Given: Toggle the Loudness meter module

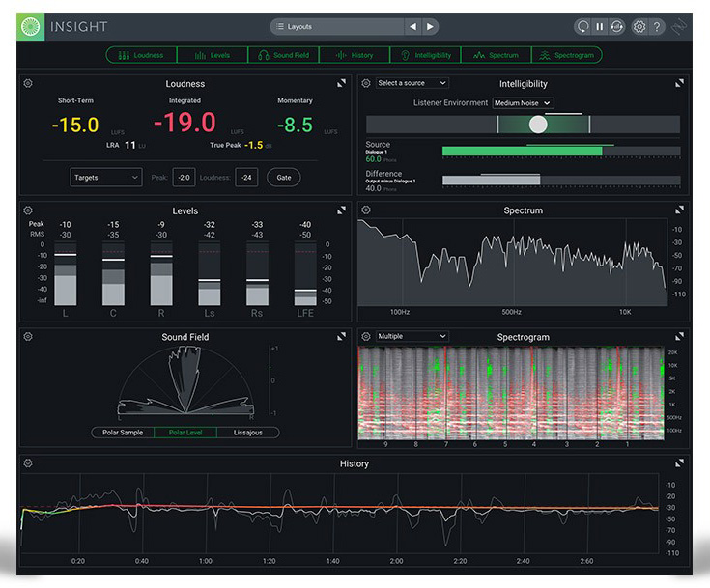Looking at the screenshot, I should coord(141,55).
